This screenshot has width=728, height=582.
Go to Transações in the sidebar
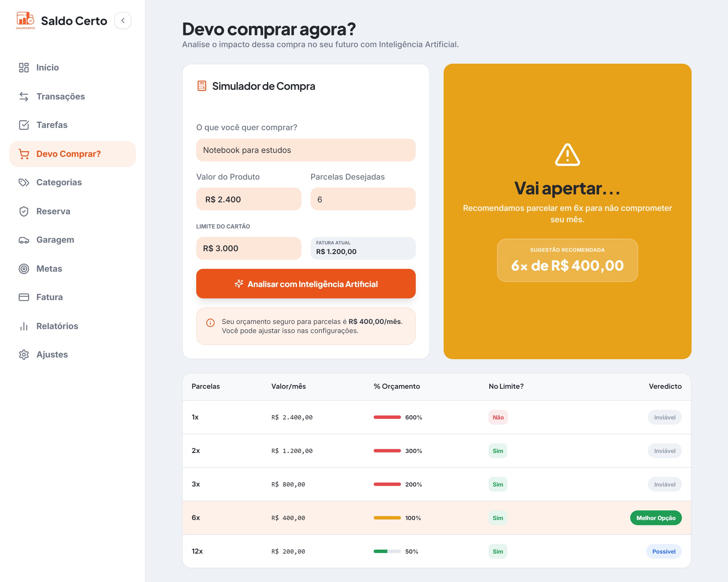pyautogui.click(x=72, y=97)
